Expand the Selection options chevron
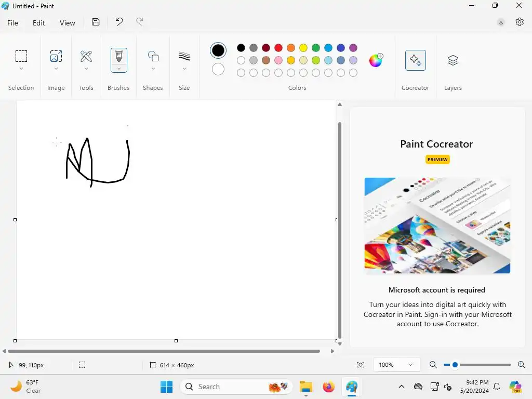This screenshot has height=399, width=532. [x=21, y=69]
